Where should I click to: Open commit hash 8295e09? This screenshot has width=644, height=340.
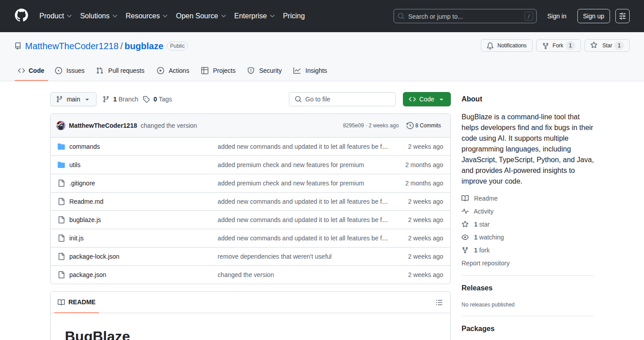pyautogui.click(x=353, y=126)
